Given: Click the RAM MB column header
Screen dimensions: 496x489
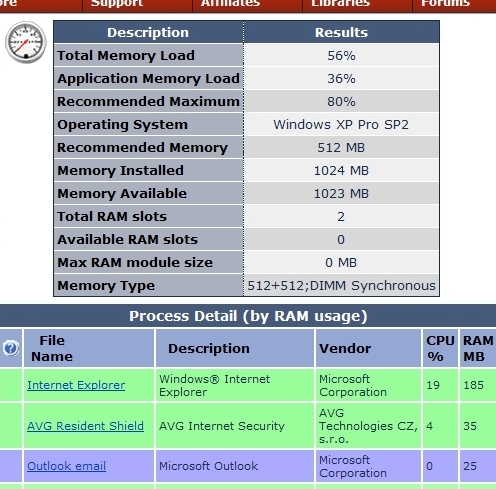Looking at the screenshot, I should (x=478, y=348).
